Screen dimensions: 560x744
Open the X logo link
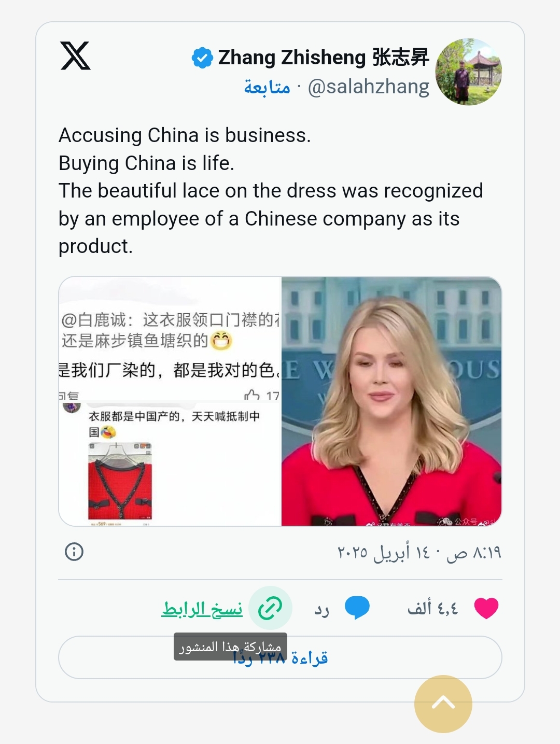(x=76, y=56)
